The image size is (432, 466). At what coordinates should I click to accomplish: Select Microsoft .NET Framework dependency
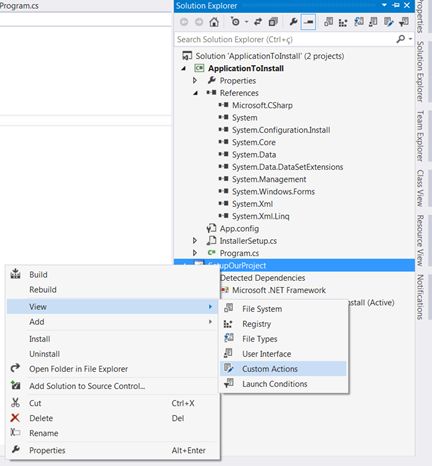[279, 290]
